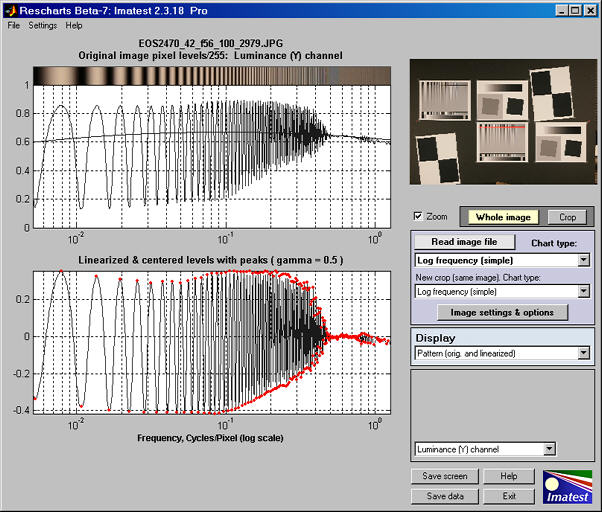The image size is (602, 512).
Task: Open the Help menu
Action: coord(74,25)
